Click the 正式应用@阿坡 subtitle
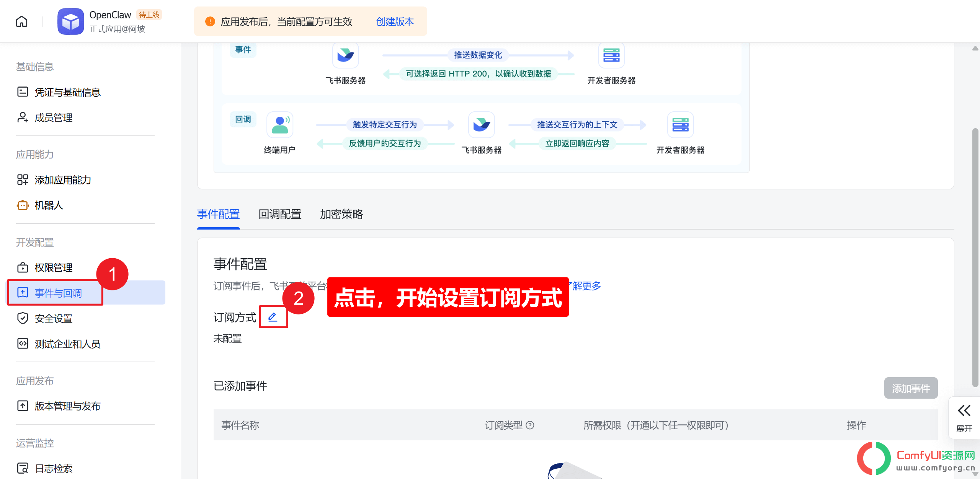Image resolution: width=980 pixels, height=479 pixels. coord(117,29)
